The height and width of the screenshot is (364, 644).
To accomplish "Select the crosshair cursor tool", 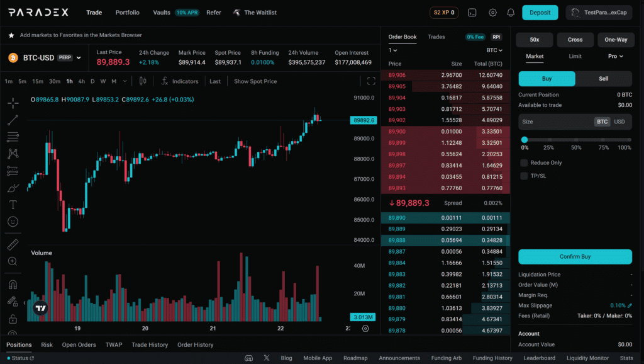I will point(13,103).
